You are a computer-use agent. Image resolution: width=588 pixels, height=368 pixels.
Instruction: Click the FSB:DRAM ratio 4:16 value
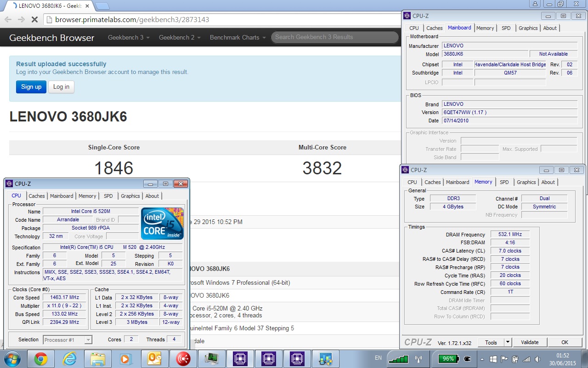point(510,242)
